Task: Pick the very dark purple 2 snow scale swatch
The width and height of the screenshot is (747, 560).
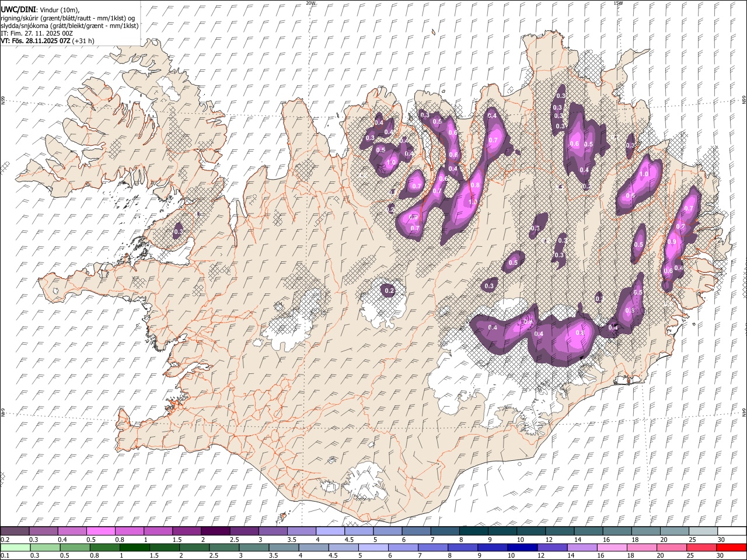Action: point(215,531)
